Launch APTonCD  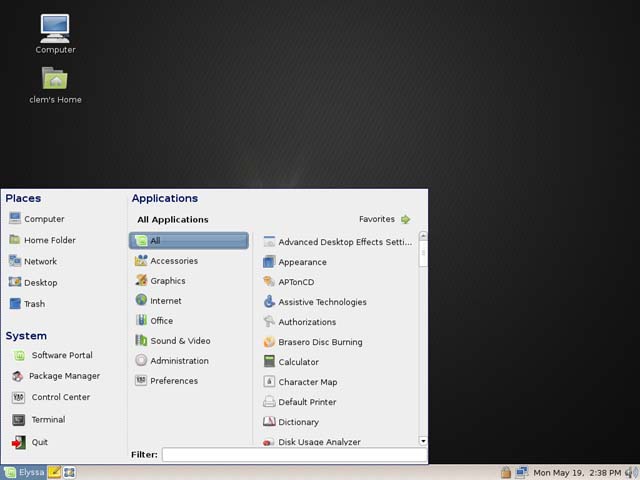pos(289,282)
